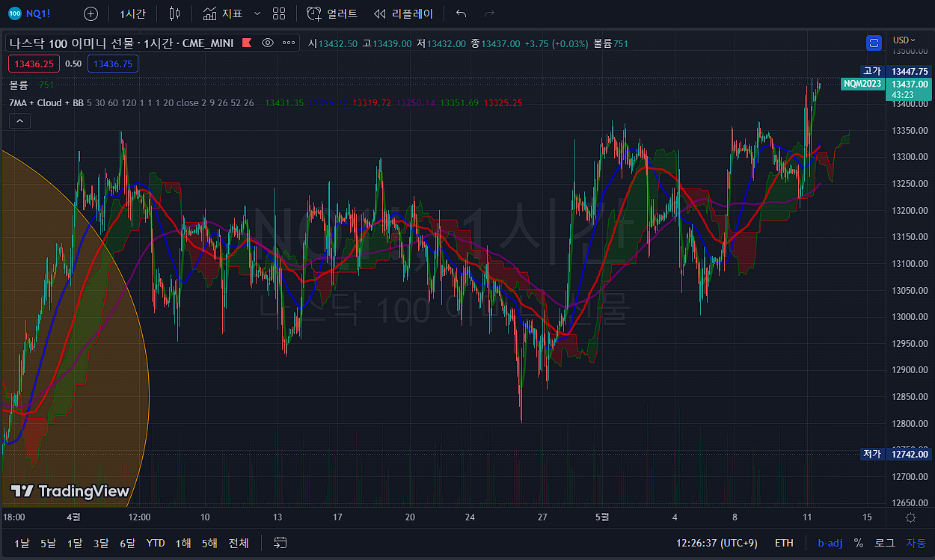Click the red sell price button 13436.25
The height and width of the screenshot is (560, 935).
[34, 64]
